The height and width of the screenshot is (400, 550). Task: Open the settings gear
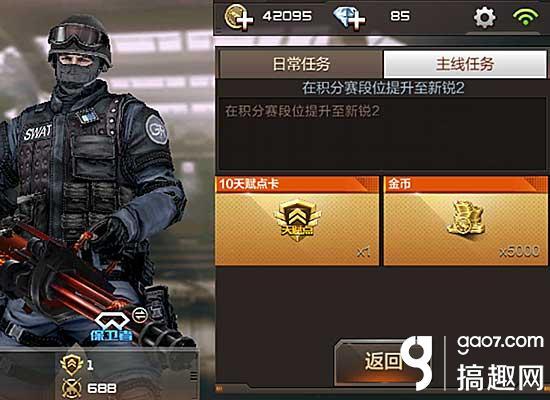pos(485,17)
